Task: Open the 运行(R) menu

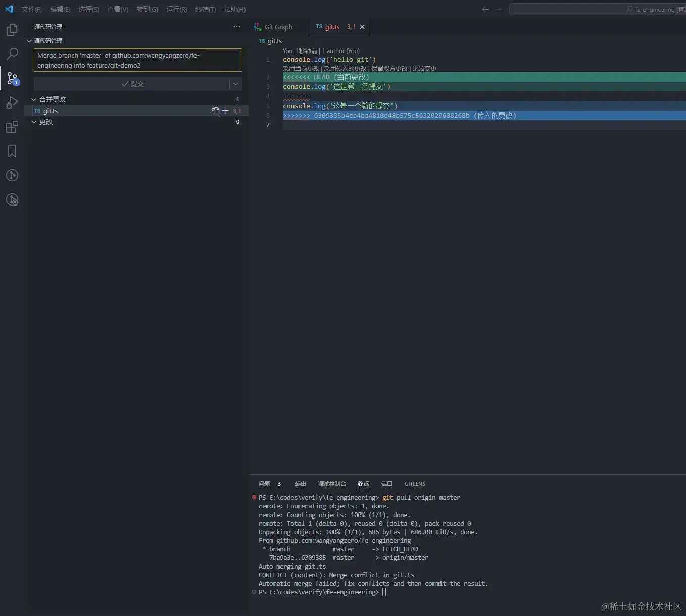Action: 176,9
